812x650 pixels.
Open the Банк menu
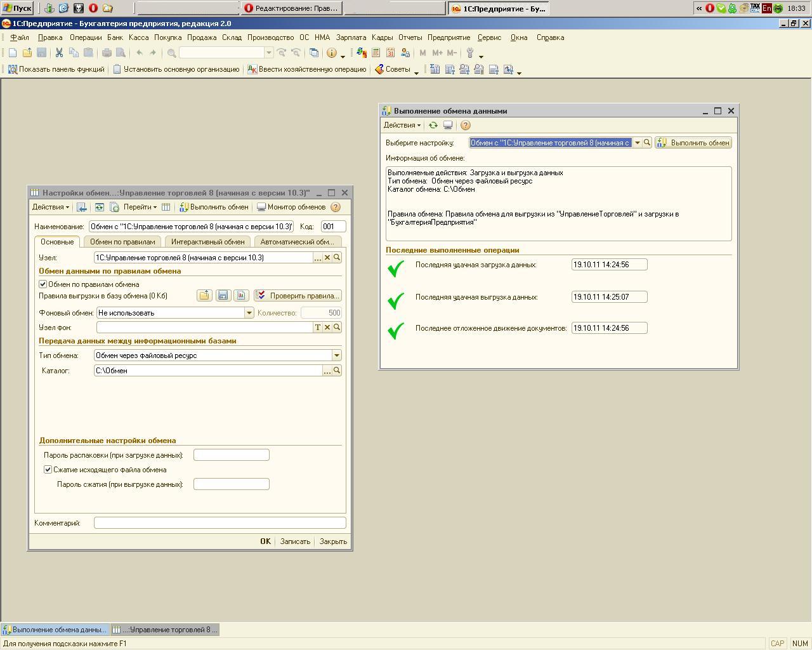(x=115, y=37)
